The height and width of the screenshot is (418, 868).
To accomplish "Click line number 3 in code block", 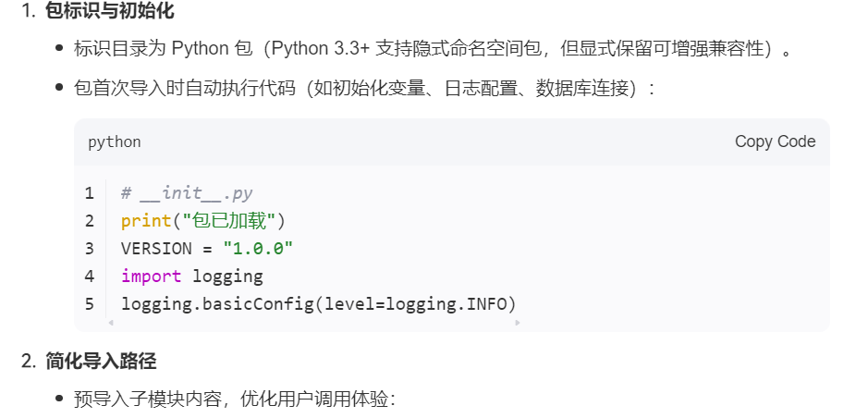I will (x=89, y=249).
